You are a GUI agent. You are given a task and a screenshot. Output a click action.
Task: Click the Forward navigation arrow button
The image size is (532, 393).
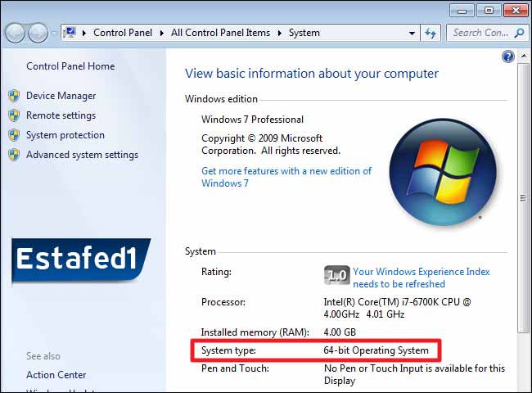(x=38, y=33)
